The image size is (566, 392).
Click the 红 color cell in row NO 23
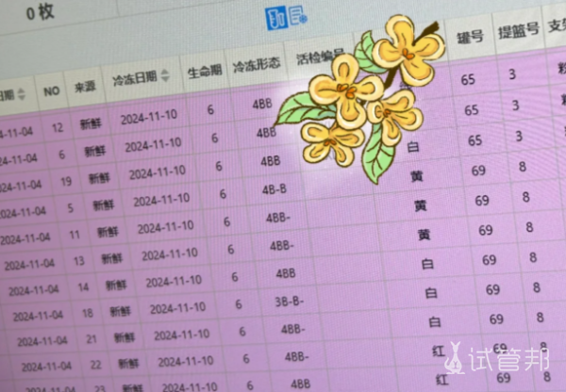pos(441,380)
